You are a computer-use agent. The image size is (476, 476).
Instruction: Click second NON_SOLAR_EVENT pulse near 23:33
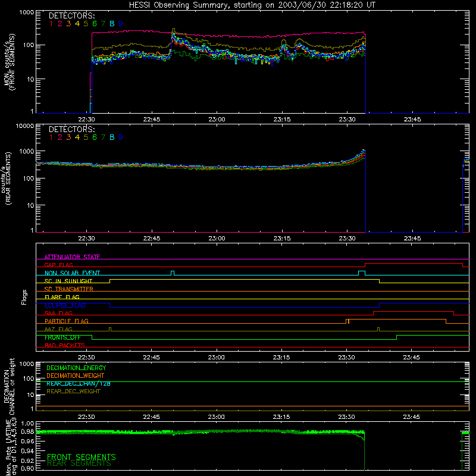(362, 273)
